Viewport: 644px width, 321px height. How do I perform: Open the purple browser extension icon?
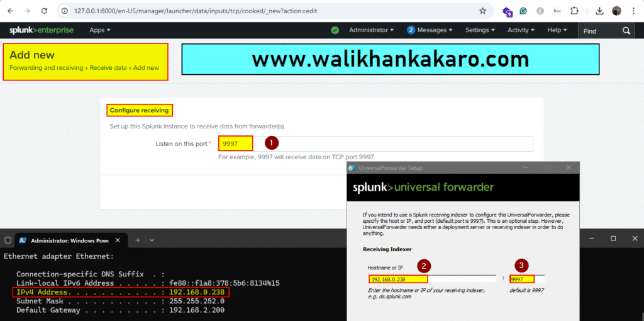coord(508,11)
